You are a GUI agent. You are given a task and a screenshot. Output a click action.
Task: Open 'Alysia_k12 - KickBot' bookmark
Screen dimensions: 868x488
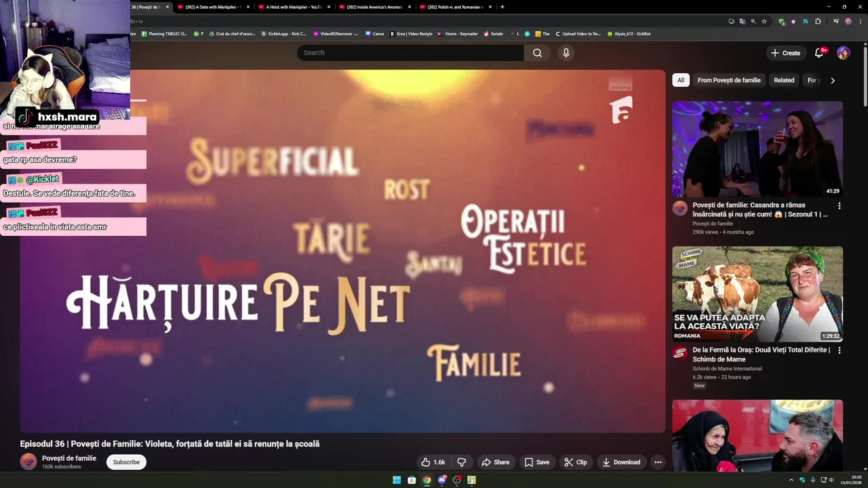[629, 33]
